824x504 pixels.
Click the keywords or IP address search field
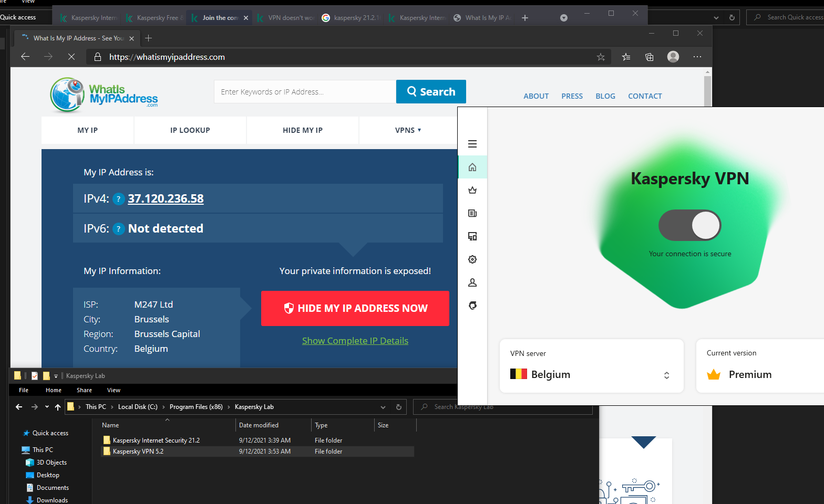(305, 92)
